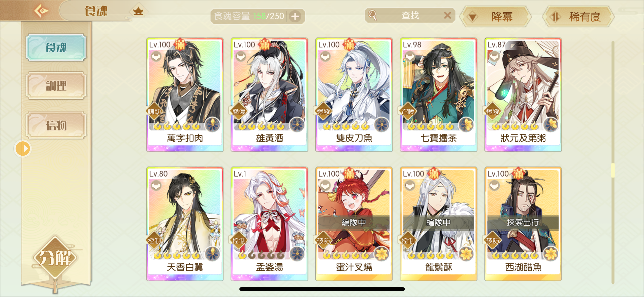Tap the 分解 decompose button
The image size is (644, 297).
(55, 257)
